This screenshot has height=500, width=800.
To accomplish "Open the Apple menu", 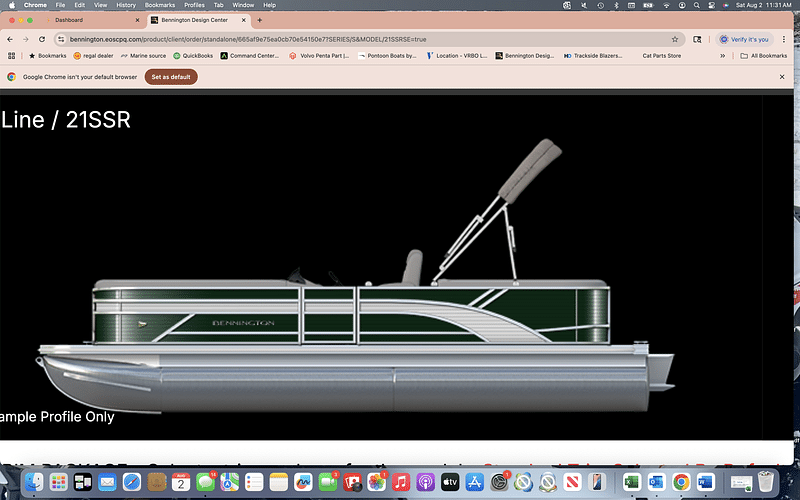I will click(12, 5).
